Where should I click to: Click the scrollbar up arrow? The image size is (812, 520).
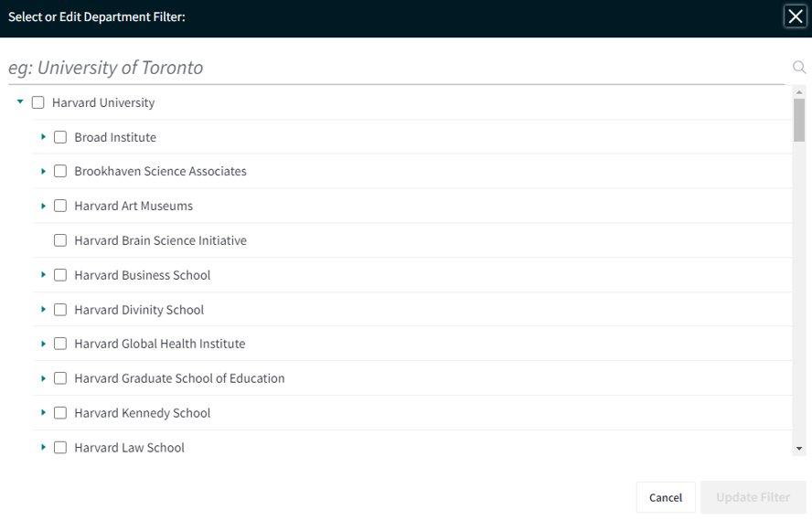coord(799,92)
